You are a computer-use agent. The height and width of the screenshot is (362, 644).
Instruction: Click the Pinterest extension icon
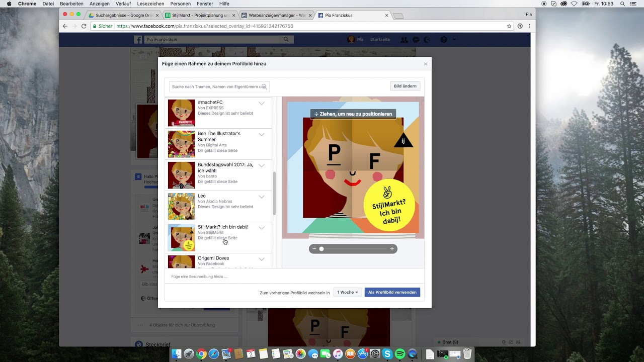point(520,26)
